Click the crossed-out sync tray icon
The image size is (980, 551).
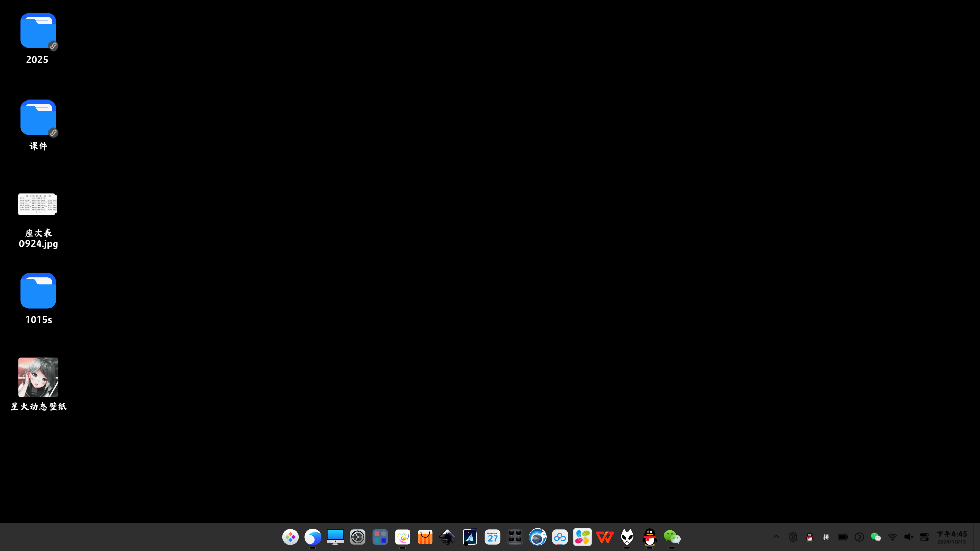tap(793, 537)
